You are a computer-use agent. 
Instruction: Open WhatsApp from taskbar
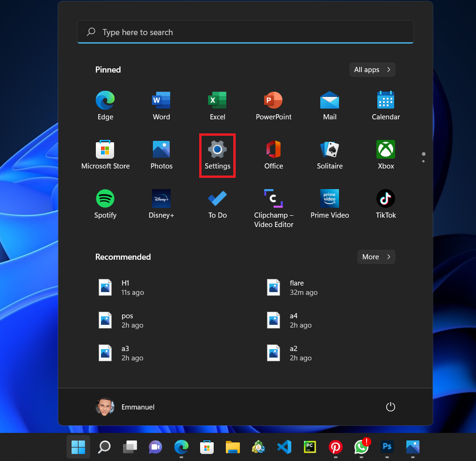[361, 447]
